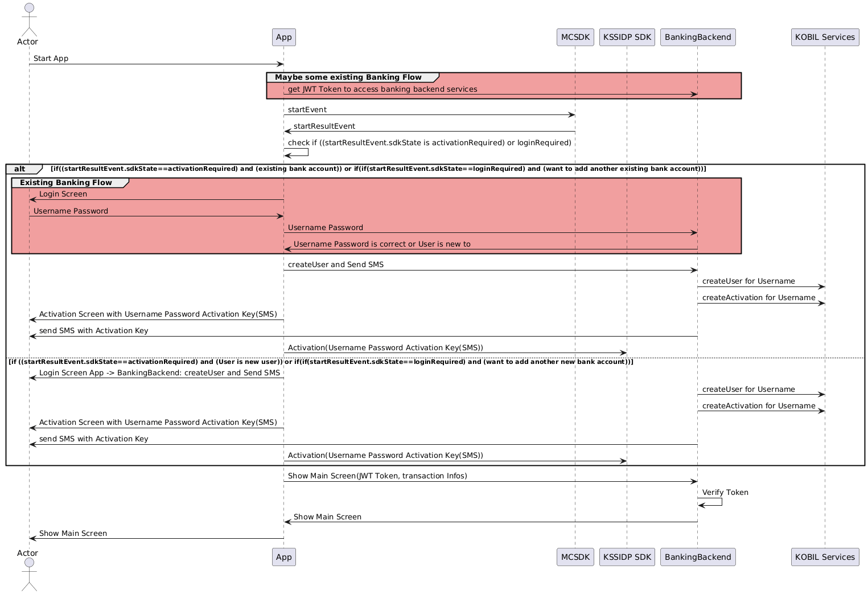The width and height of the screenshot is (868, 594).
Task: Select the top MCSDK participant box
Action: coord(575,37)
